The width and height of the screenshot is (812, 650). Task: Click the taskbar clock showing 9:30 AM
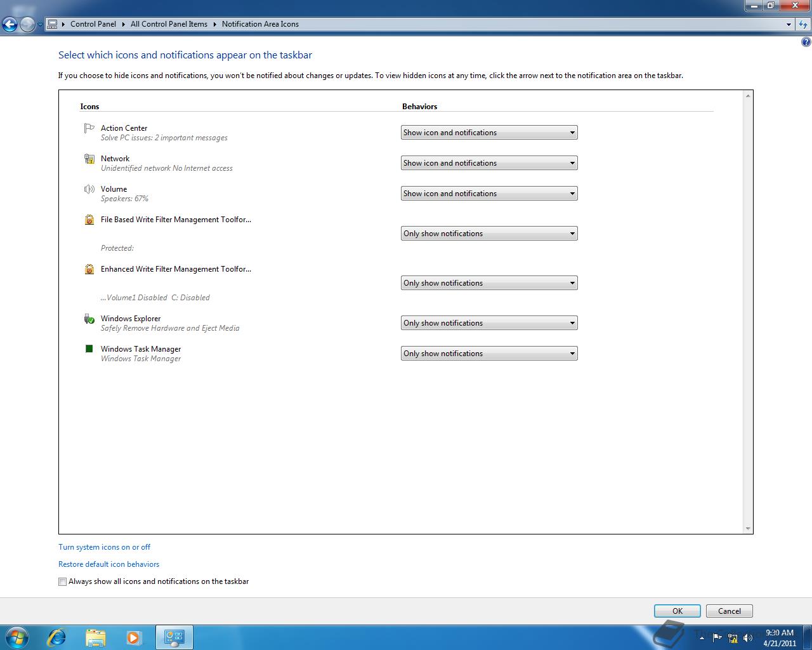point(780,638)
